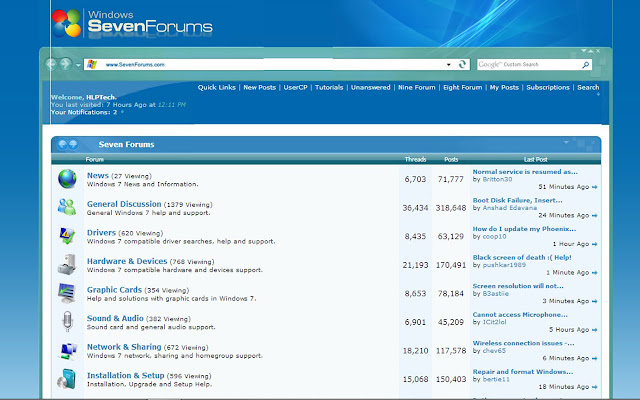Click the green refresh icon
Viewport: 640px width, 400px height.
click(462, 64)
